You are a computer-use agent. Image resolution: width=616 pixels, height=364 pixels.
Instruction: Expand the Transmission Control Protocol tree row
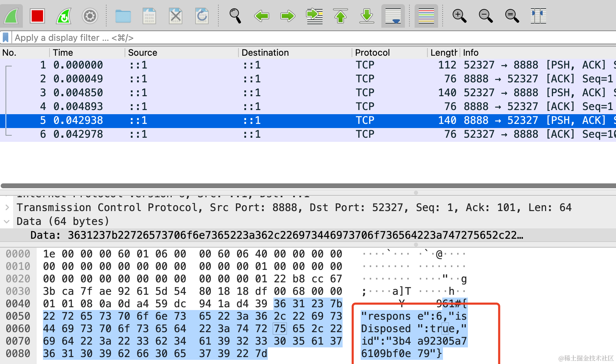point(7,207)
